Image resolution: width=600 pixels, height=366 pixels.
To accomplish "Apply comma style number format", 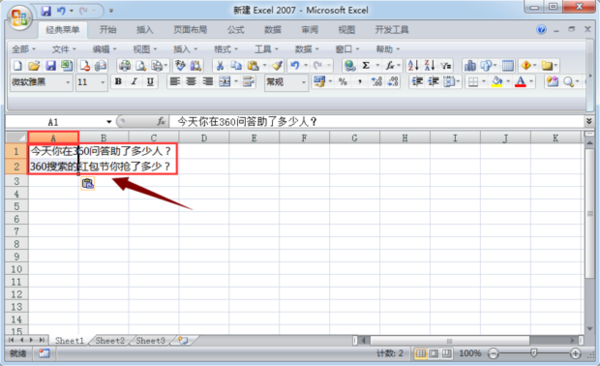I will [360, 82].
